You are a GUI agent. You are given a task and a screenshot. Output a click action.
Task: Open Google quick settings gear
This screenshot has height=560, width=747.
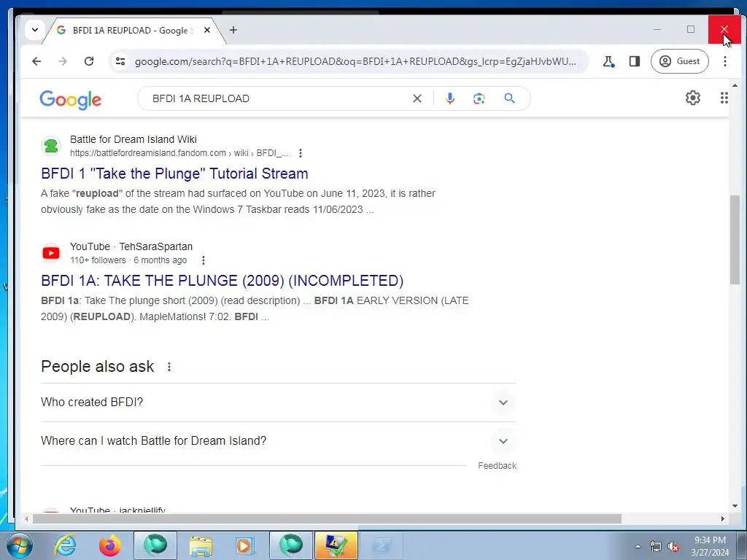click(x=693, y=98)
